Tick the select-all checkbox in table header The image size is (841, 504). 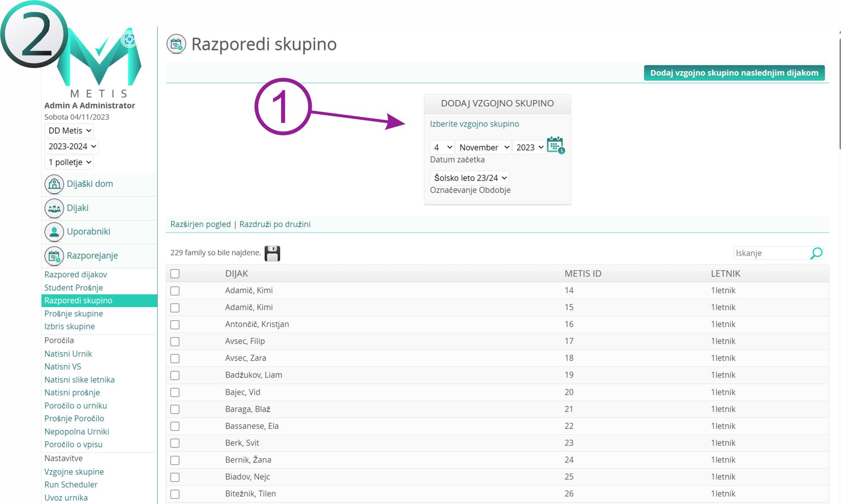pyautogui.click(x=175, y=274)
